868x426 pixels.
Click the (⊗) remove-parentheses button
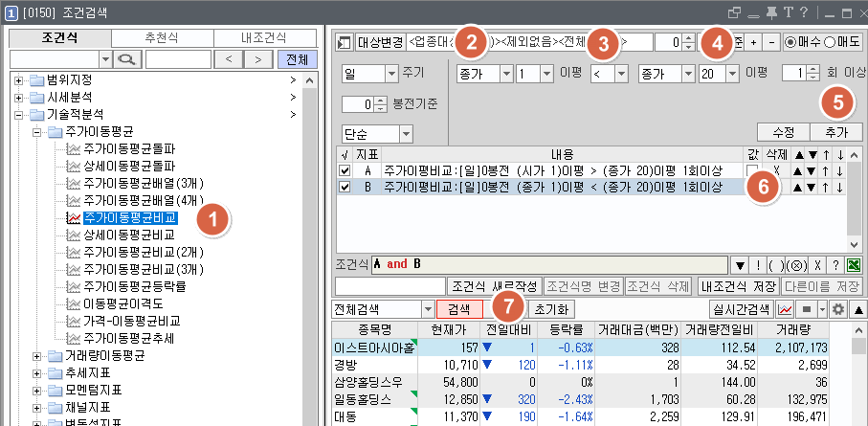pyautogui.click(x=795, y=265)
